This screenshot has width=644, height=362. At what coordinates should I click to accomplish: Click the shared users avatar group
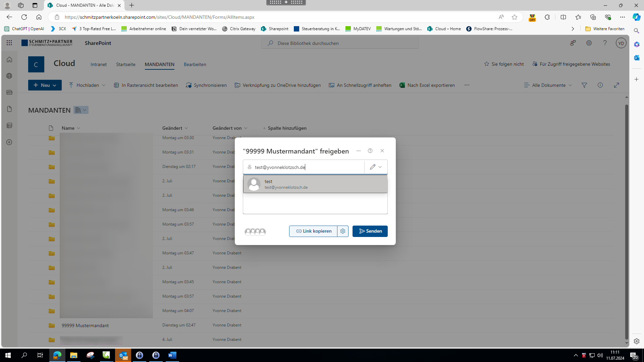tap(255, 232)
